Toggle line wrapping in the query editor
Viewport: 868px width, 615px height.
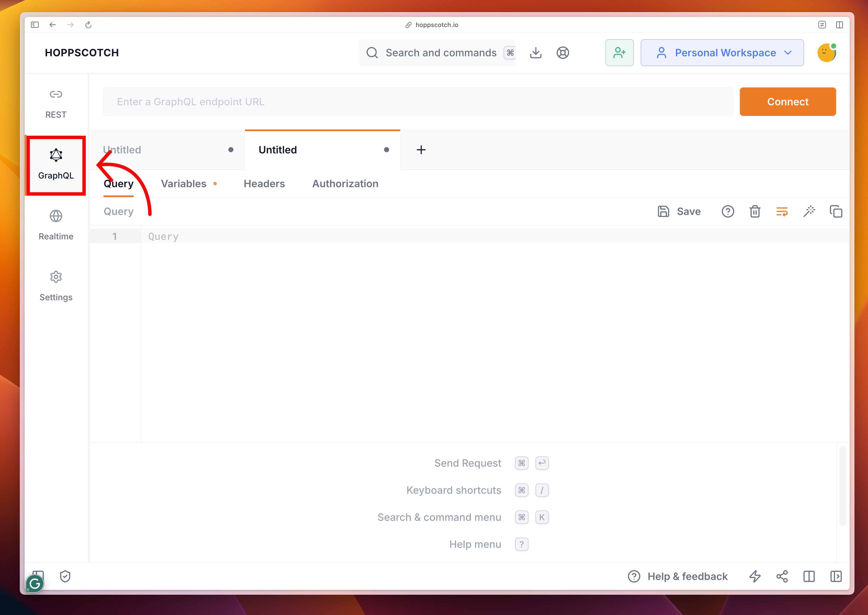click(782, 211)
